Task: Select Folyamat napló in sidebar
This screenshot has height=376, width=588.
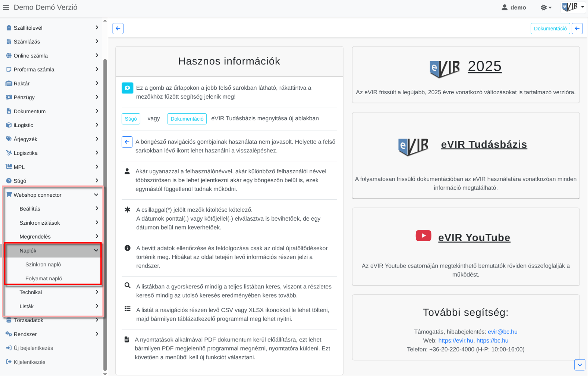Action: [44, 279]
